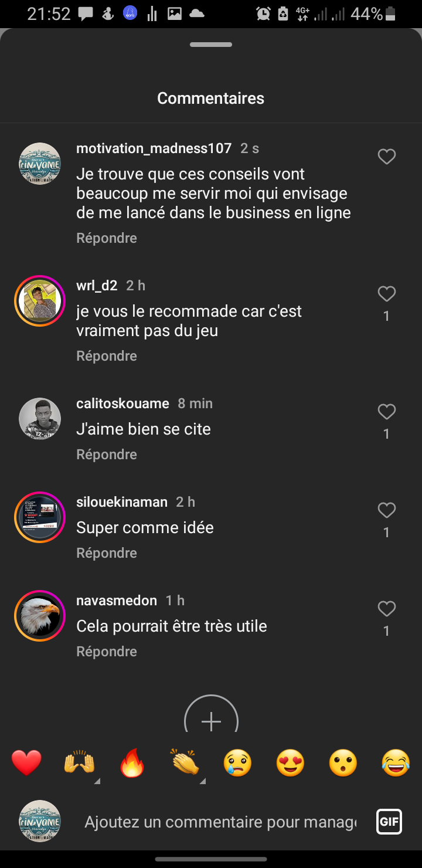Add the fire emoji

pyautogui.click(x=132, y=764)
